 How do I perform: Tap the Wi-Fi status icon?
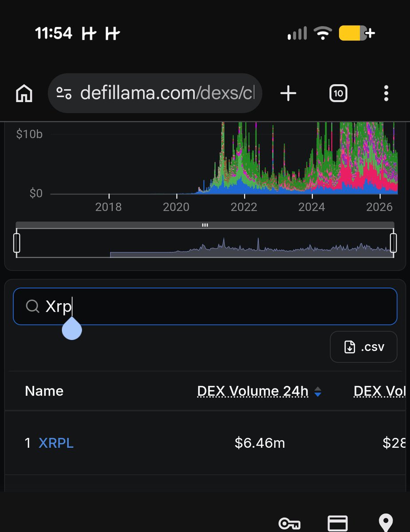323,33
